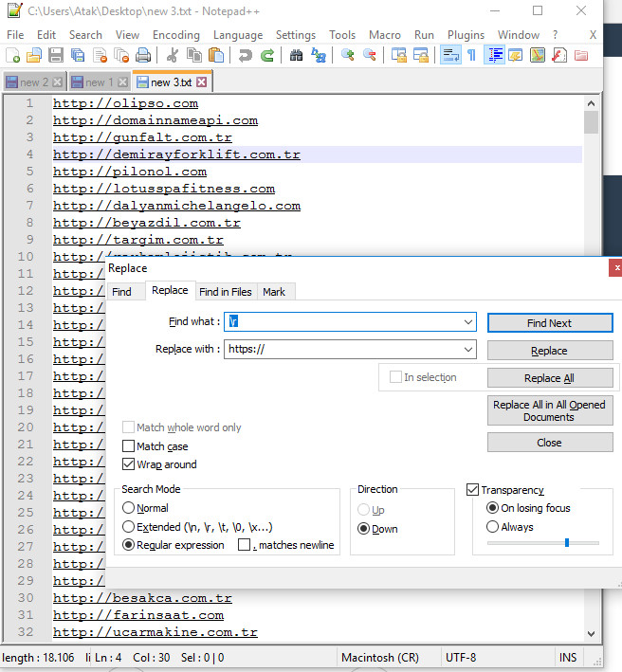Print the document using printer icon

coord(143,55)
